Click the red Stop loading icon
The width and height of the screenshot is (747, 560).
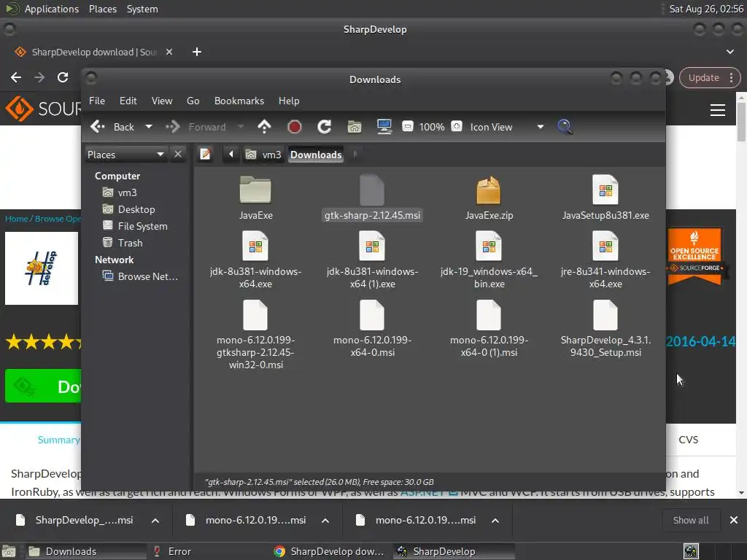(x=295, y=127)
